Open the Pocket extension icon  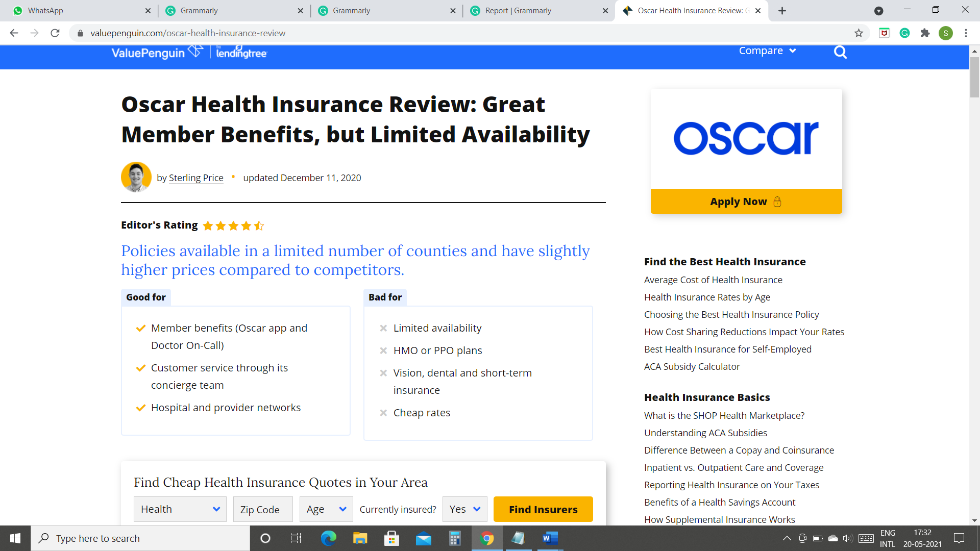884,33
